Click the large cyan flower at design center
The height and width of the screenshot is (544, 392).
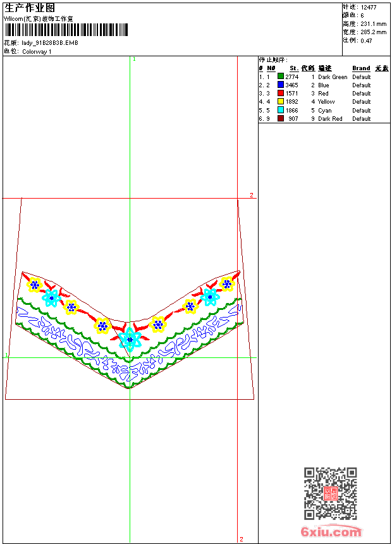pos(130,340)
